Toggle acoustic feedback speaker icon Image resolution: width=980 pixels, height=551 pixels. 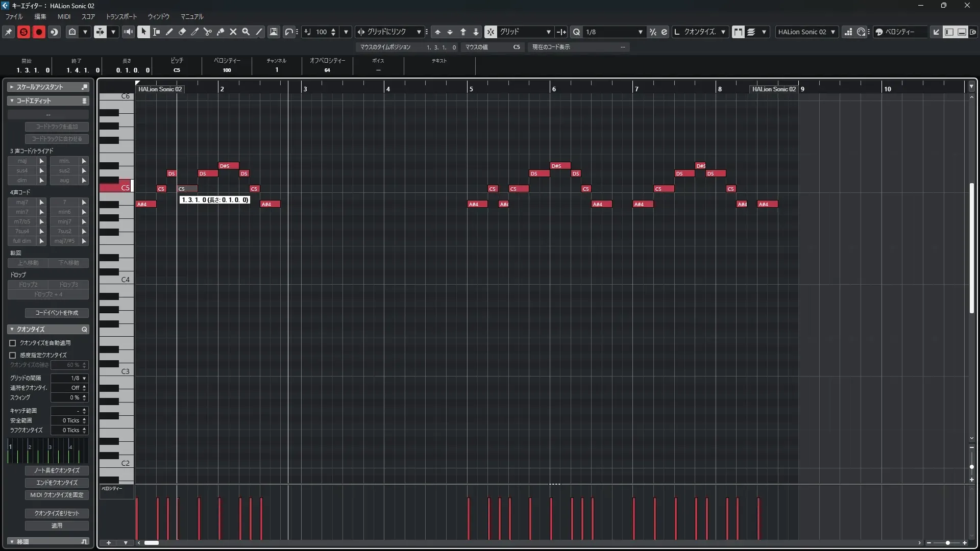[x=128, y=32]
